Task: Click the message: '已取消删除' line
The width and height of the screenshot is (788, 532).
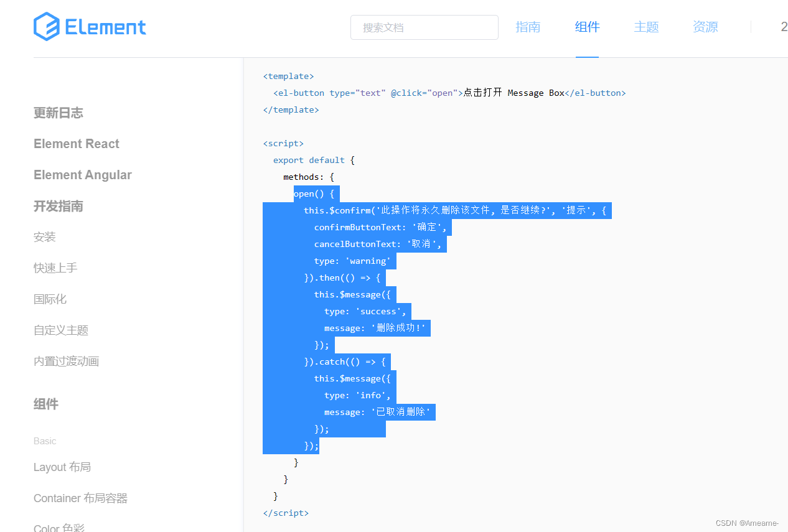Action: pyautogui.click(x=377, y=412)
